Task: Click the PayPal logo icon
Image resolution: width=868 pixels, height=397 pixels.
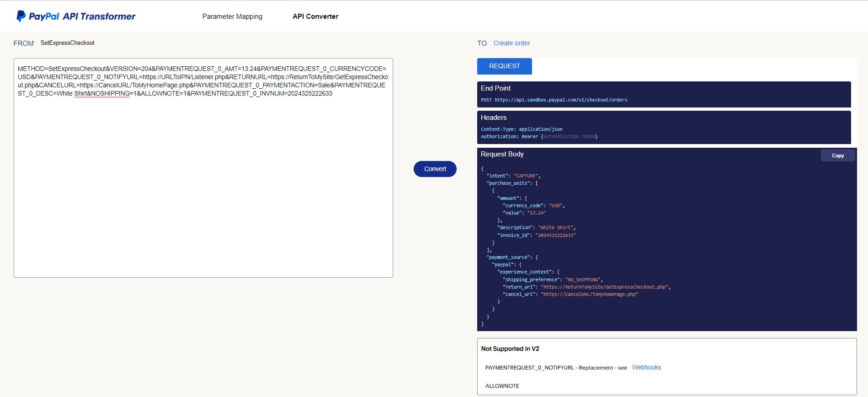Action: click(21, 16)
